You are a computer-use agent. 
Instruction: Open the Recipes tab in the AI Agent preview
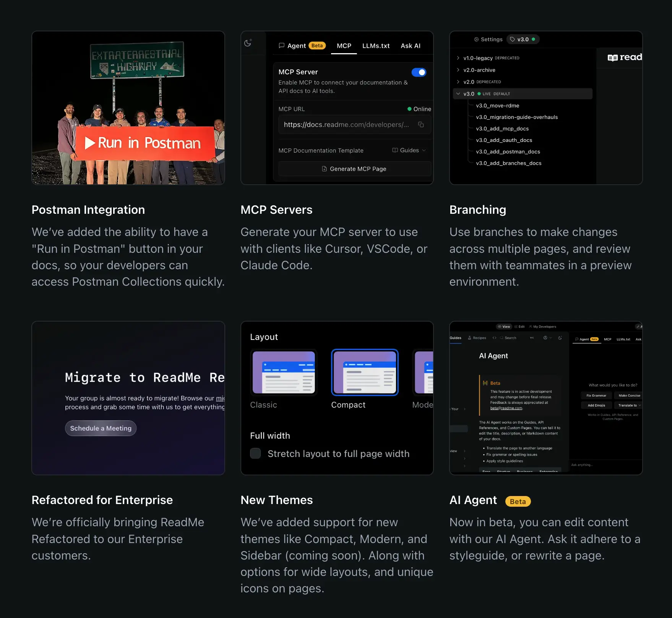click(x=477, y=338)
